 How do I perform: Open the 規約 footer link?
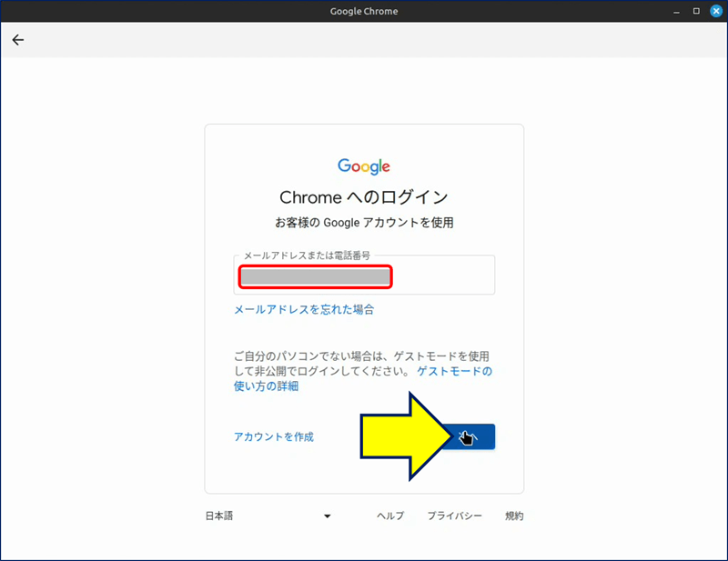pos(514,516)
